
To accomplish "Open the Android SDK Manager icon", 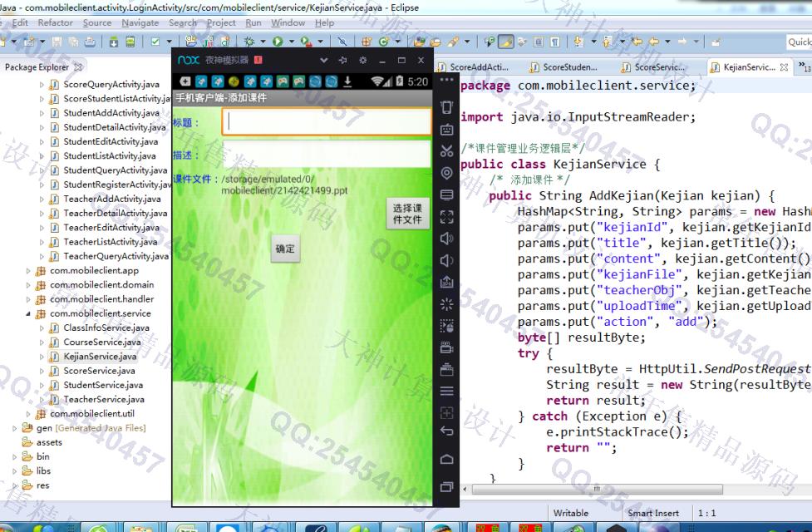I will tap(114, 42).
